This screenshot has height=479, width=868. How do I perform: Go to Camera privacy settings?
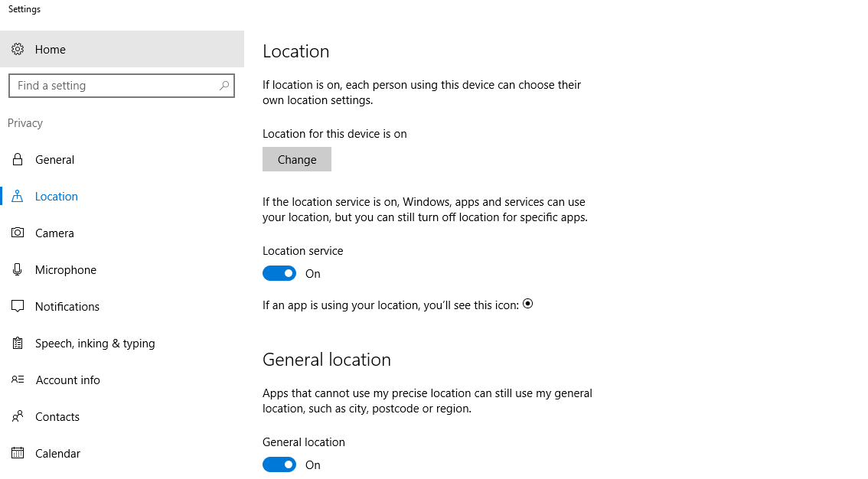122,233
